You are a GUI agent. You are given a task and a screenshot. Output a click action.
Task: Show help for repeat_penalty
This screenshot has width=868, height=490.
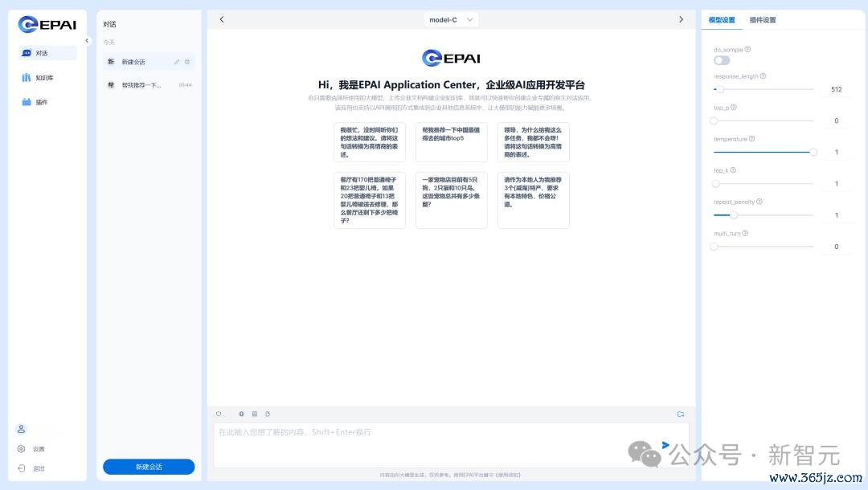tap(759, 202)
